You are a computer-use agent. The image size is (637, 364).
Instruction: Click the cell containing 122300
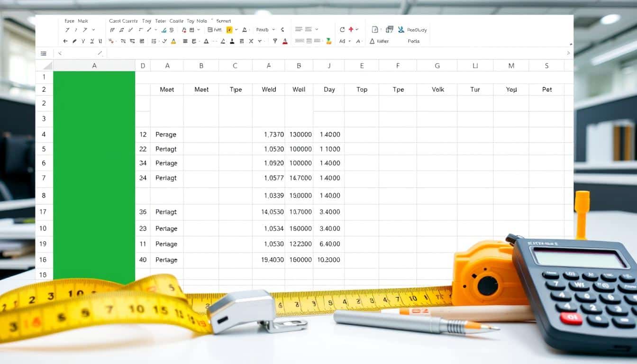(x=299, y=244)
